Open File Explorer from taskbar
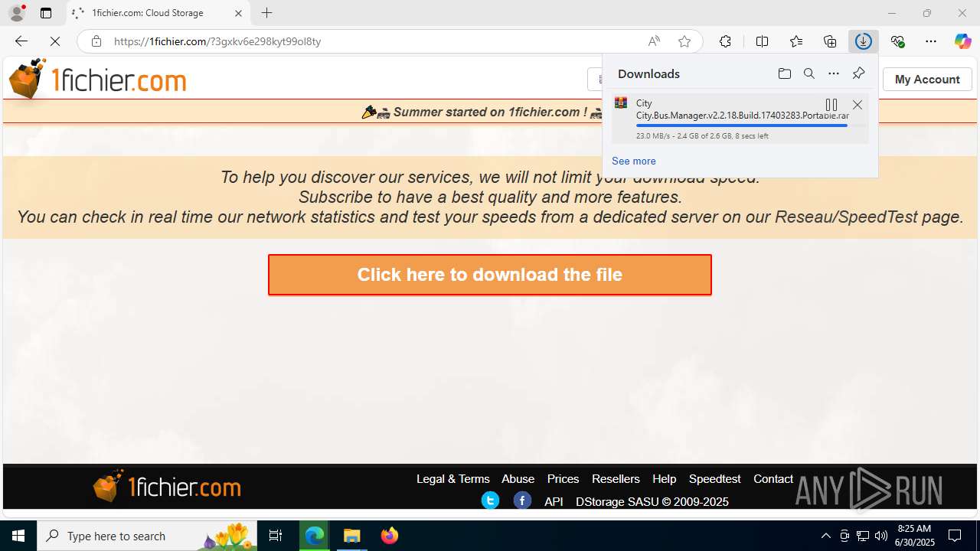Image resolution: width=980 pixels, height=551 pixels. (x=351, y=536)
